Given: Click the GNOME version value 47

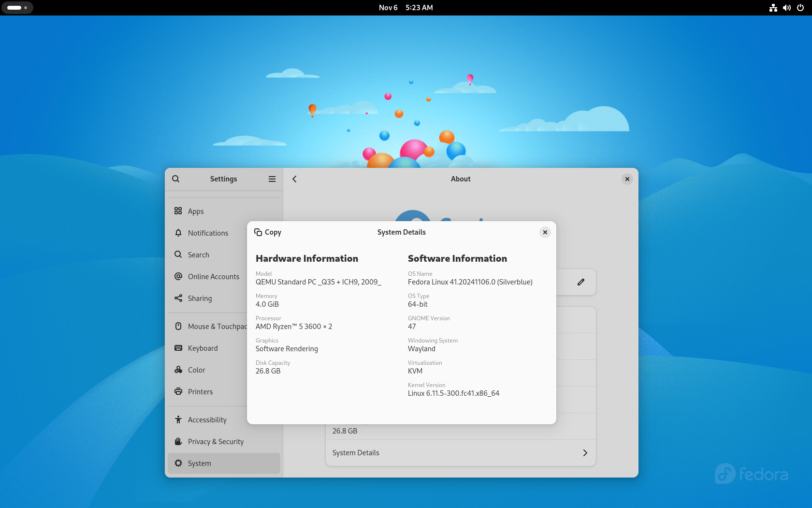Looking at the screenshot, I should [412, 327].
